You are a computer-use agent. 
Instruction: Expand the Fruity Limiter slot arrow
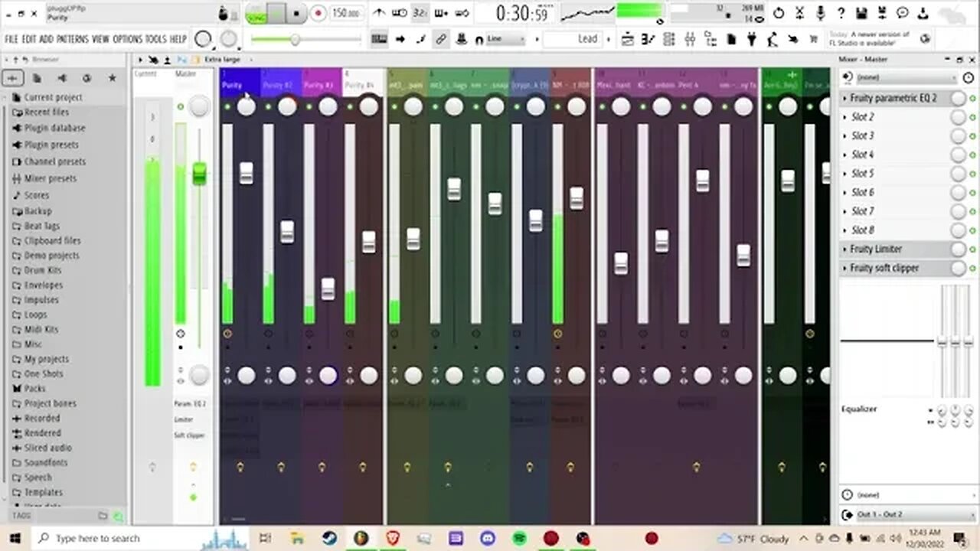tap(845, 249)
